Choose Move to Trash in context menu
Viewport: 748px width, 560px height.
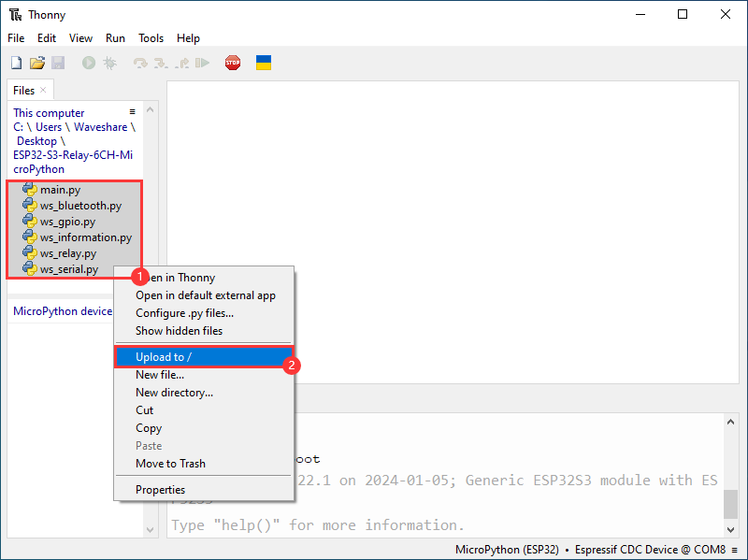204,464
